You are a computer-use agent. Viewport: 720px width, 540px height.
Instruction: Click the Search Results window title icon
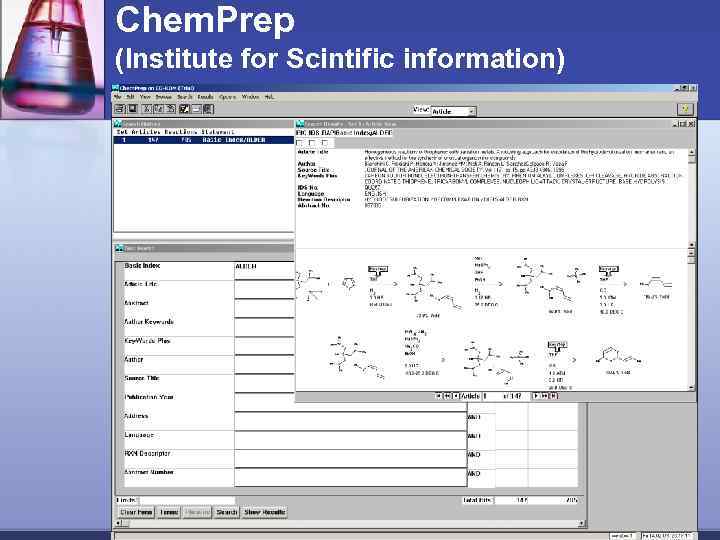[x=300, y=124]
